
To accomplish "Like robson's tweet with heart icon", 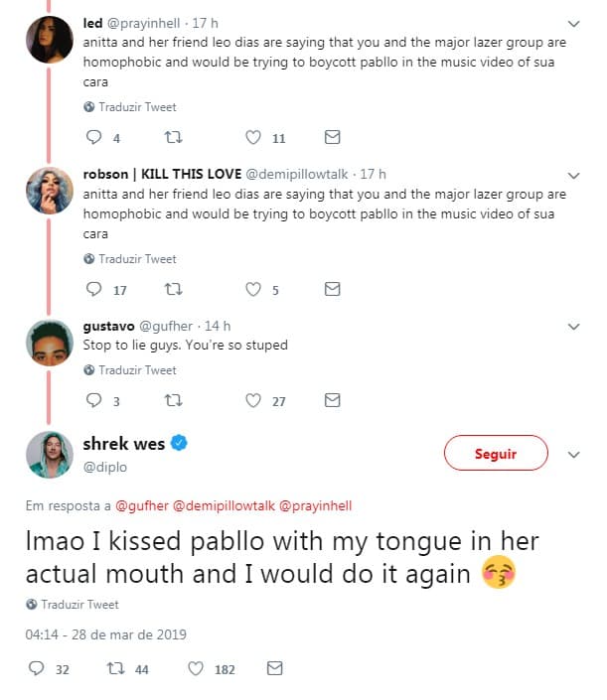I will [x=253, y=289].
